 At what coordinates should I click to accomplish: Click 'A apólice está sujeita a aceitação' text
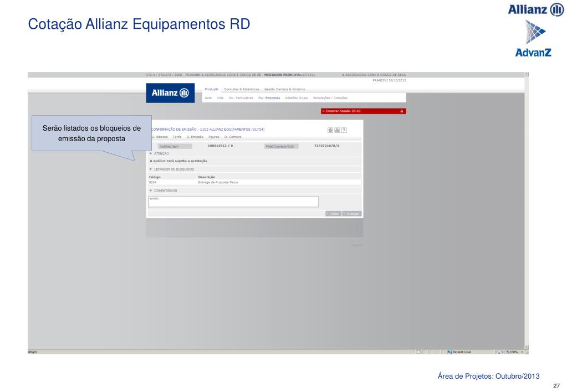178,161
